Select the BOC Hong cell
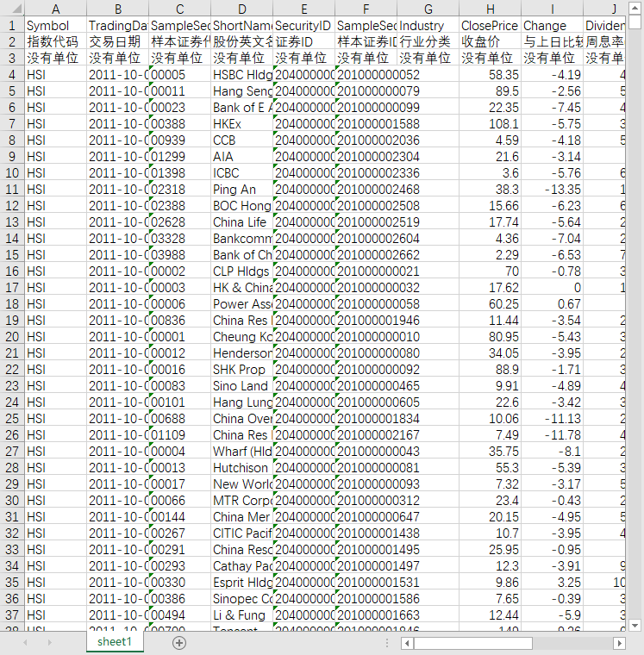Screen dimensions: 644x655 242,205
